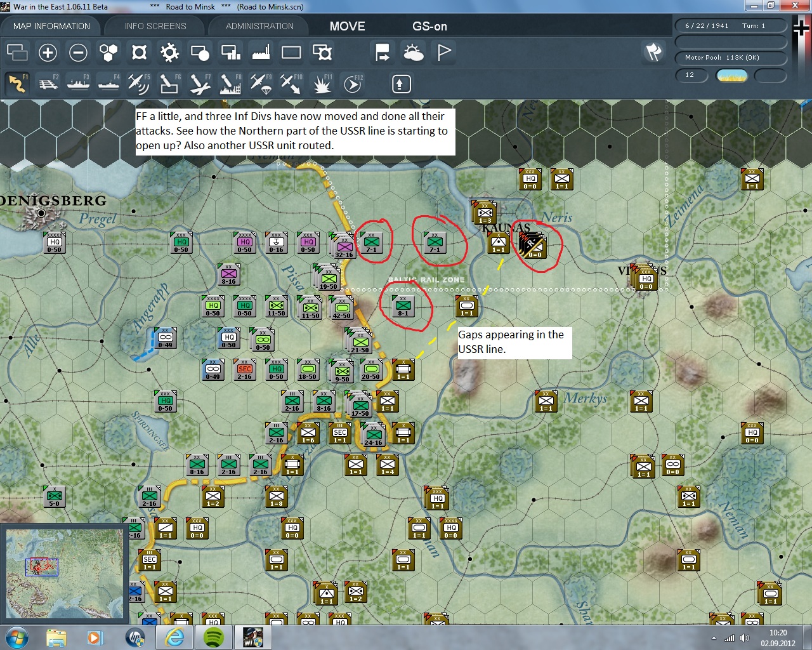Select Move mode (F1) icon
This screenshot has width=812, height=650.
coord(17,84)
